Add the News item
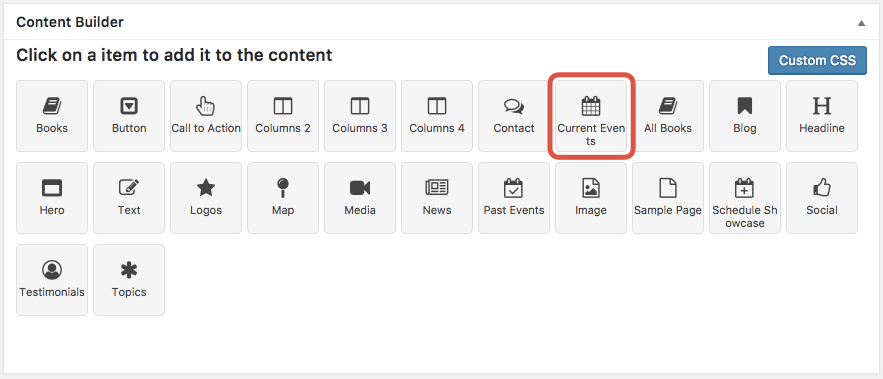Image resolution: width=883 pixels, height=379 pixels. tap(437, 198)
